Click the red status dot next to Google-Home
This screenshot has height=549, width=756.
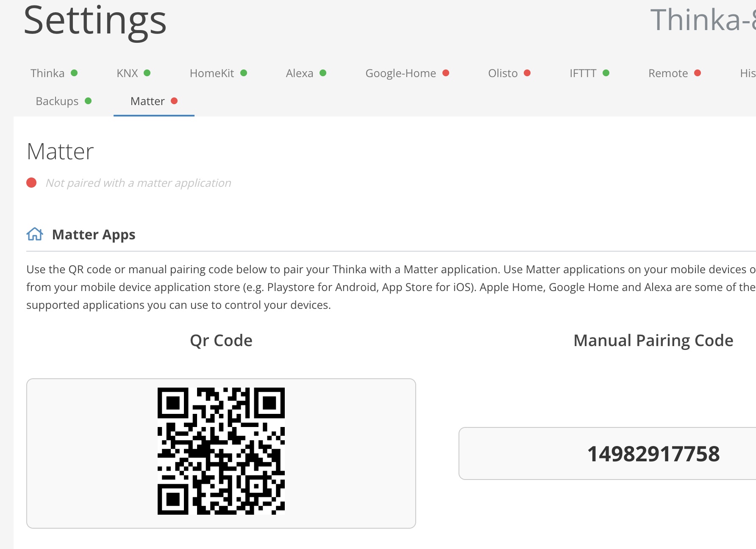point(446,73)
